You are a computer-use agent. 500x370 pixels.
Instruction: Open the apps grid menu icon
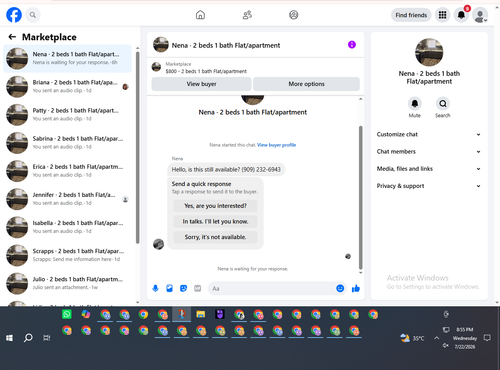point(442,15)
